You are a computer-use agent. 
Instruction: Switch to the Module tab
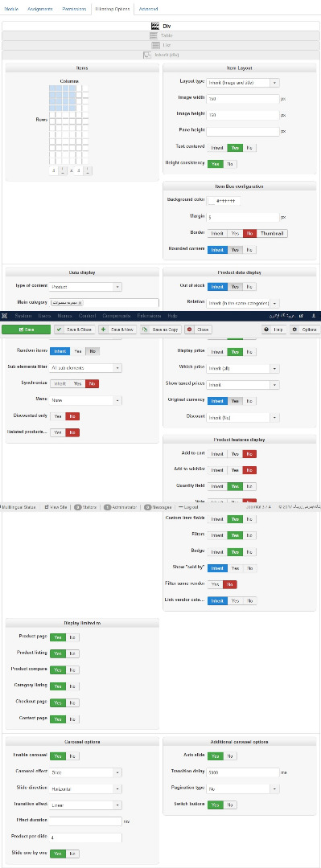pyautogui.click(x=11, y=10)
